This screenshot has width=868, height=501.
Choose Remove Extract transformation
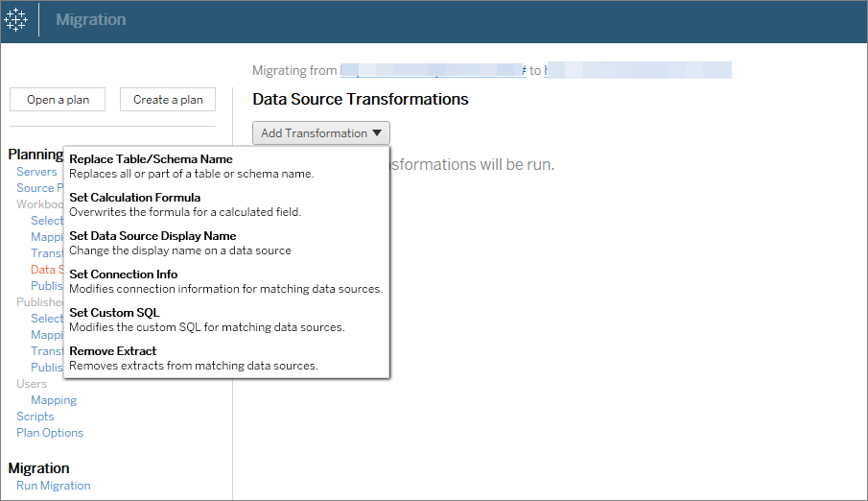point(113,351)
